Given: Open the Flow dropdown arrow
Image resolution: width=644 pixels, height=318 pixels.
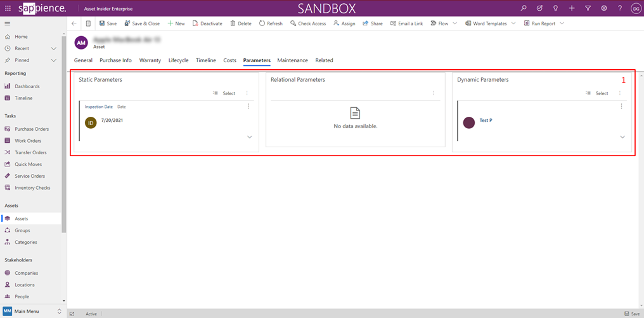Looking at the screenshot, I should 454,23.
